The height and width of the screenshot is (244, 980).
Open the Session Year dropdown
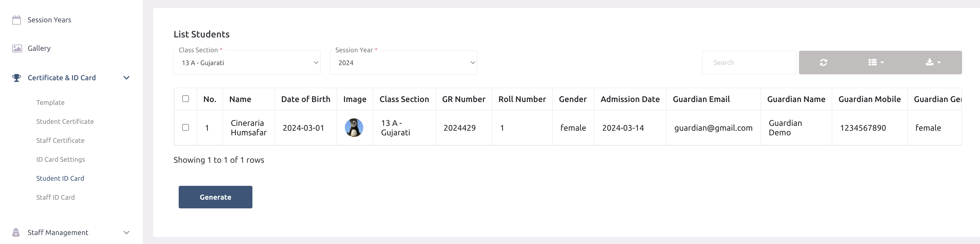(403, 63)
